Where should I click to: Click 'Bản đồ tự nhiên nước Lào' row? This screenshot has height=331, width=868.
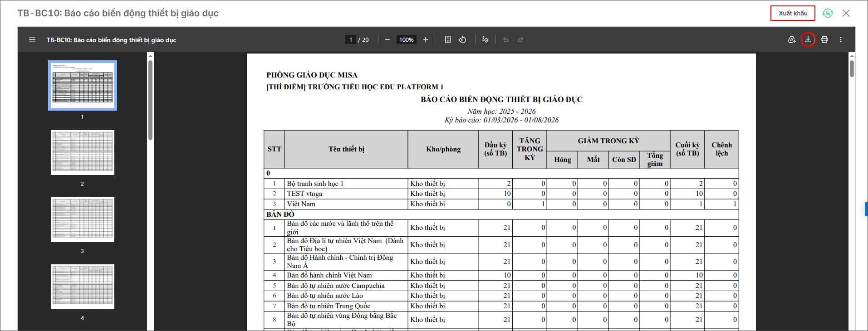501,296
